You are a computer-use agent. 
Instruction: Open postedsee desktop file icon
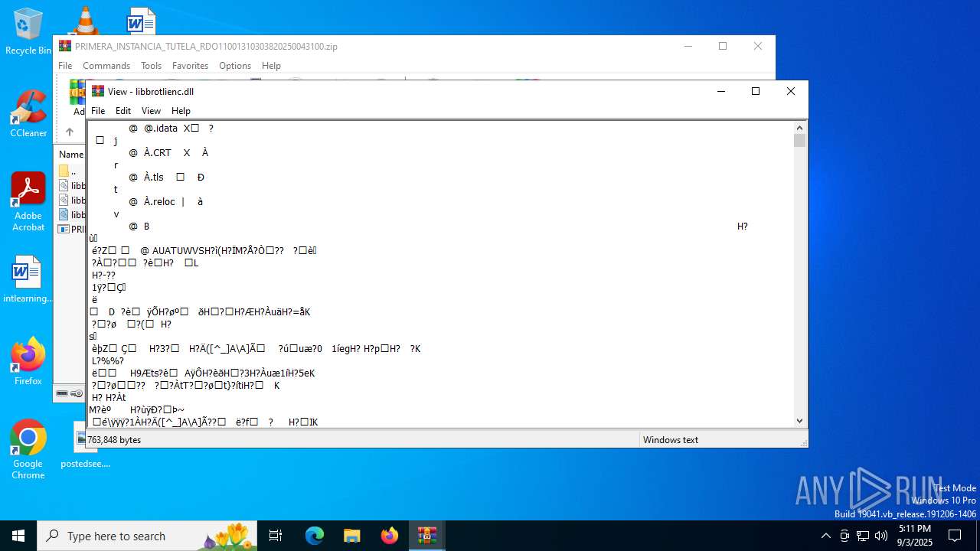pos(85,445)
